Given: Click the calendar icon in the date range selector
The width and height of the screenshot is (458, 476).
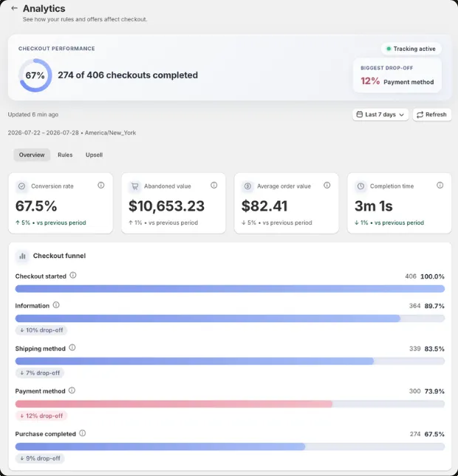Looking at the screenshot, I should pyautogui.click(x=360, y=115).
